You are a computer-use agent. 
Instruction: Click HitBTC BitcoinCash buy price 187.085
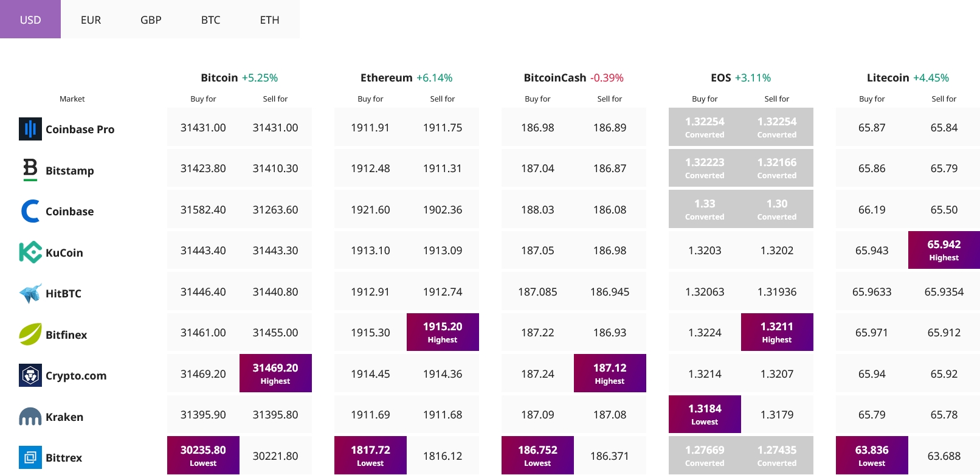pos(537,291)
